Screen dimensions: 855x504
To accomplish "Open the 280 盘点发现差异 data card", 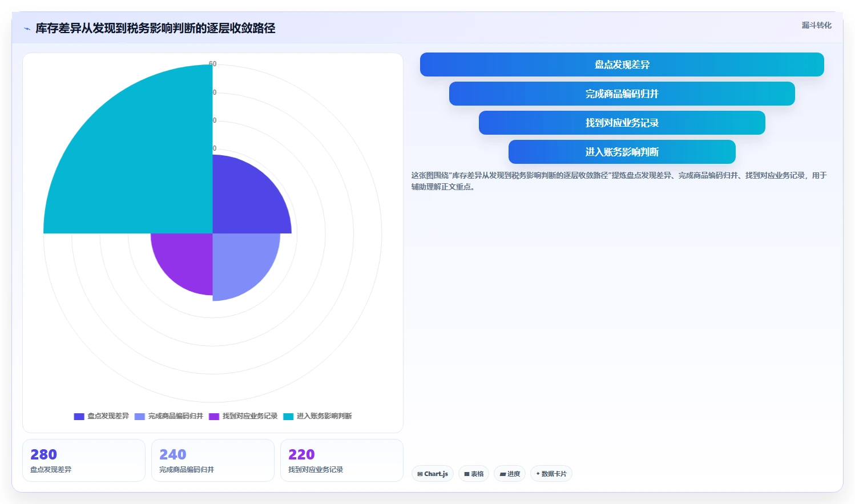I will coord(84,460).
